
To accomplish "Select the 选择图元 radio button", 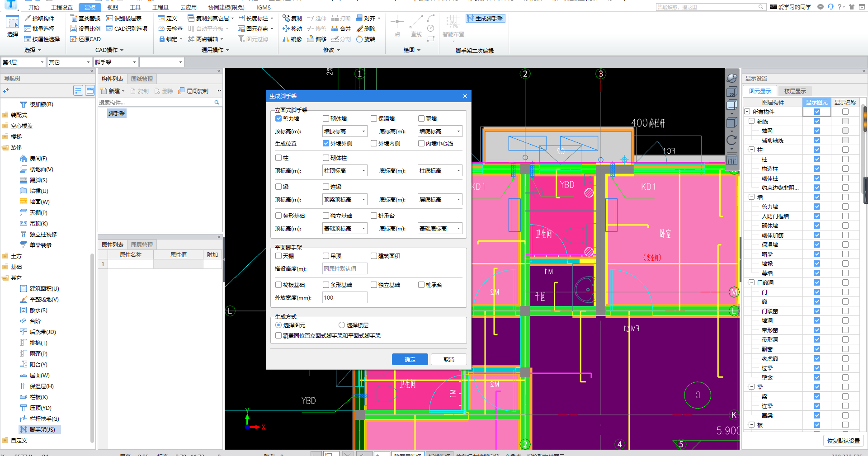I will pos(278,325).
